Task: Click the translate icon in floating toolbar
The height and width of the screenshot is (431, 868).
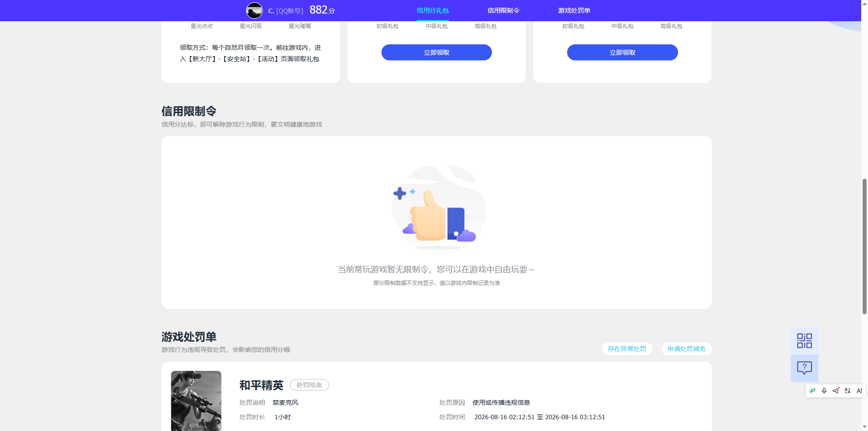Action: pyautogui.click(x=848, y=391)
